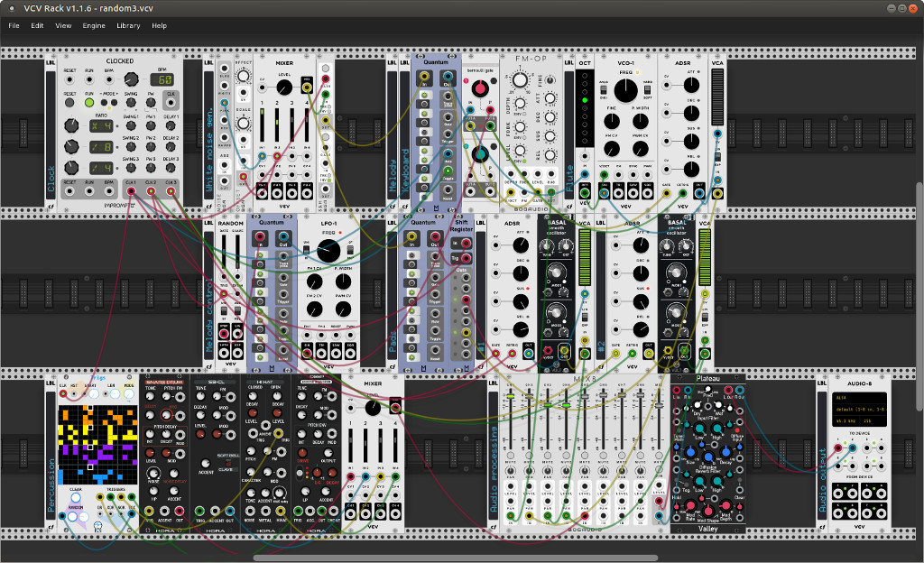Open the 44.1 kHz sample rate selector
This screenshot has height=563, width=924.
(846, 421)
